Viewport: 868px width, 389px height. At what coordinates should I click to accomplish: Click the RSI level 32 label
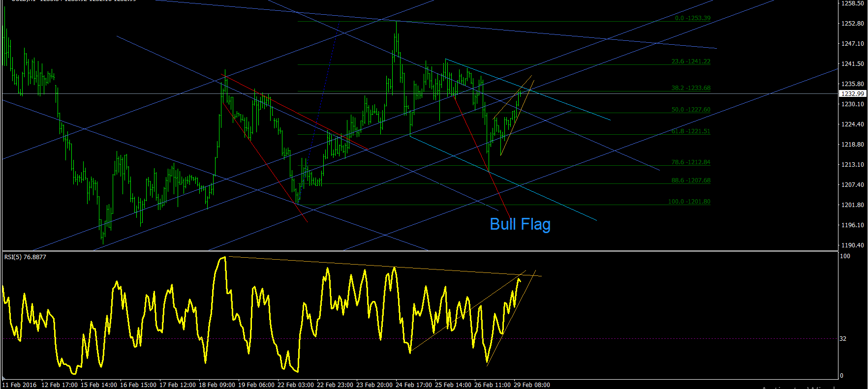843,339
